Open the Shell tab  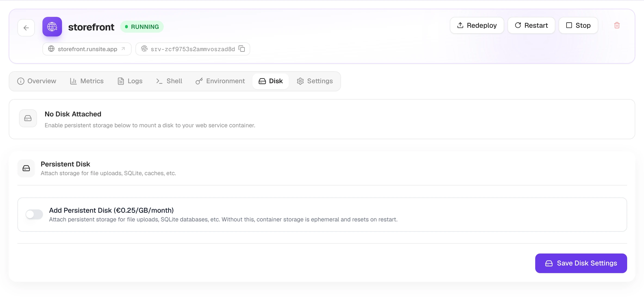point(169,81)
